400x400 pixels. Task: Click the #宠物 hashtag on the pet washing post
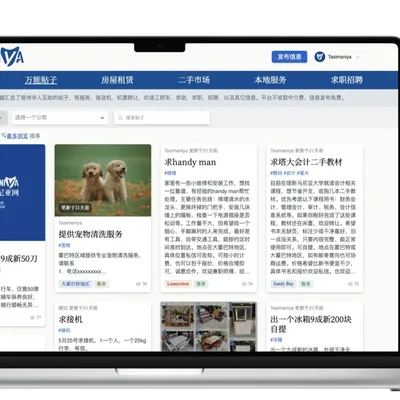64,245
